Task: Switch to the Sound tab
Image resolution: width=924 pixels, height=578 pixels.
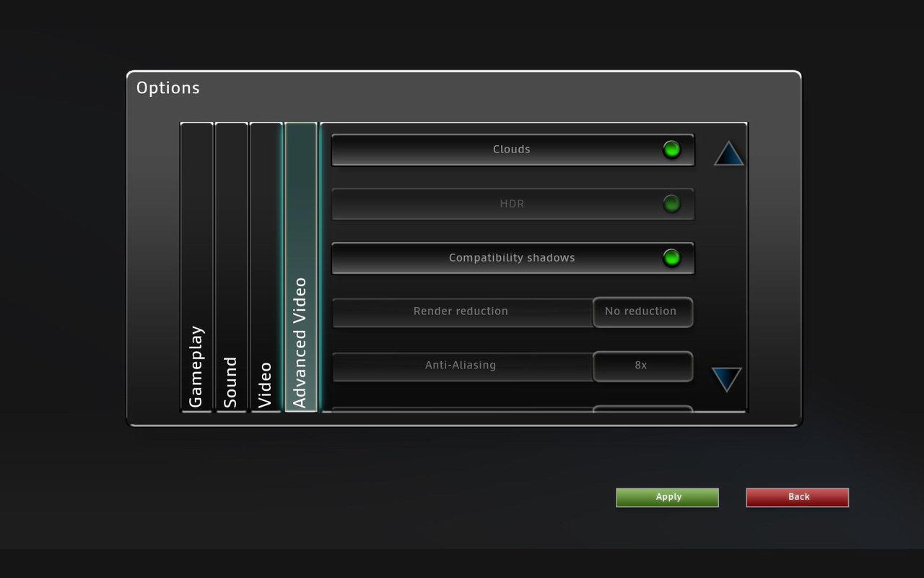Action: point(231,267)
